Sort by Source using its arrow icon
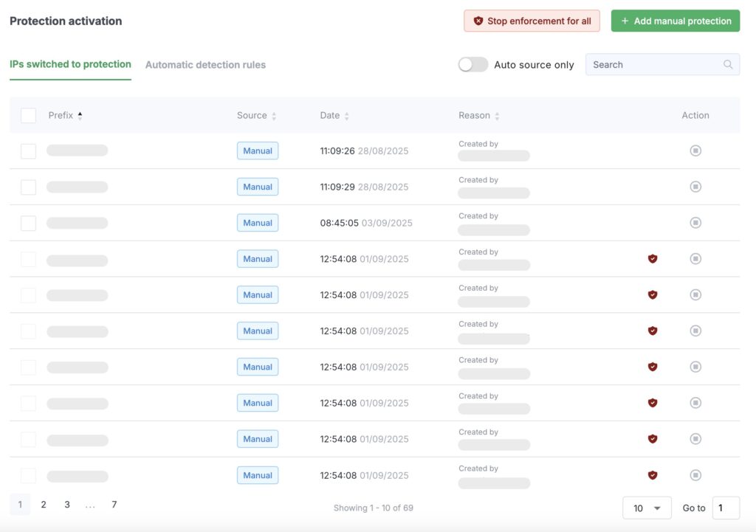 click(x=274, y=116)
